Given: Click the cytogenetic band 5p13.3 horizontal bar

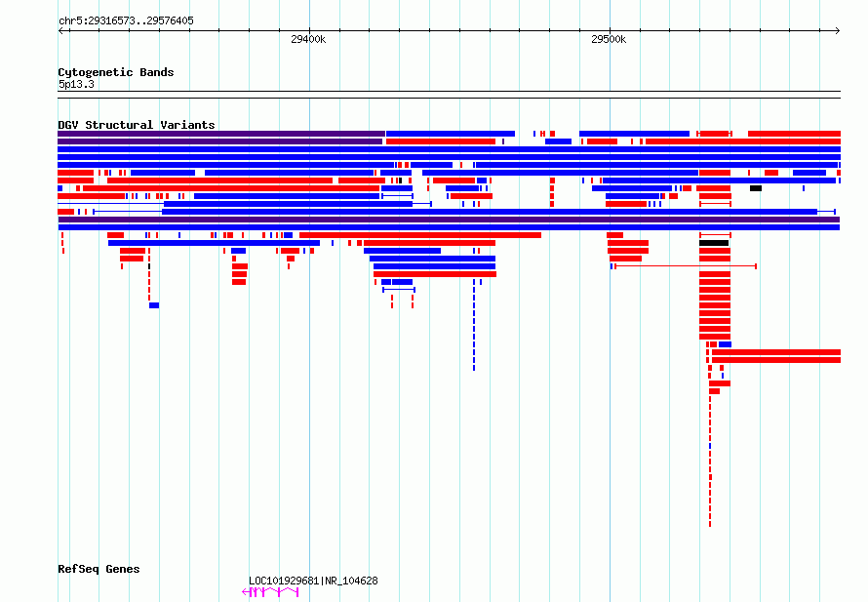Looking at the screenshot, I should tap(449, 95).
